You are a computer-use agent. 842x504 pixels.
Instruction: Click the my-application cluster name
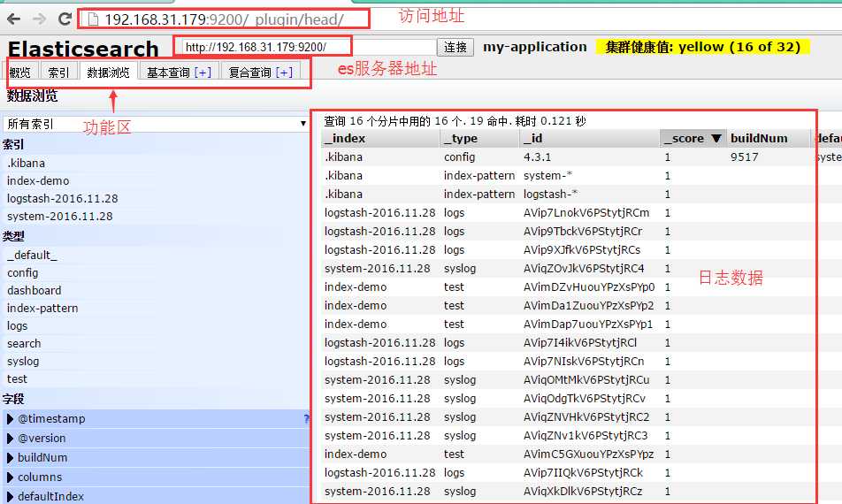tap(535, 47)
